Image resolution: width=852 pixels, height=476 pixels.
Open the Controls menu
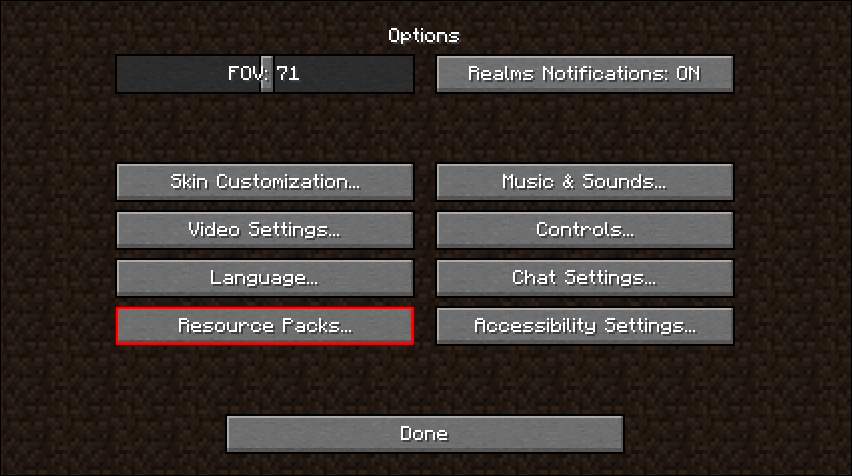click(585, 230)
